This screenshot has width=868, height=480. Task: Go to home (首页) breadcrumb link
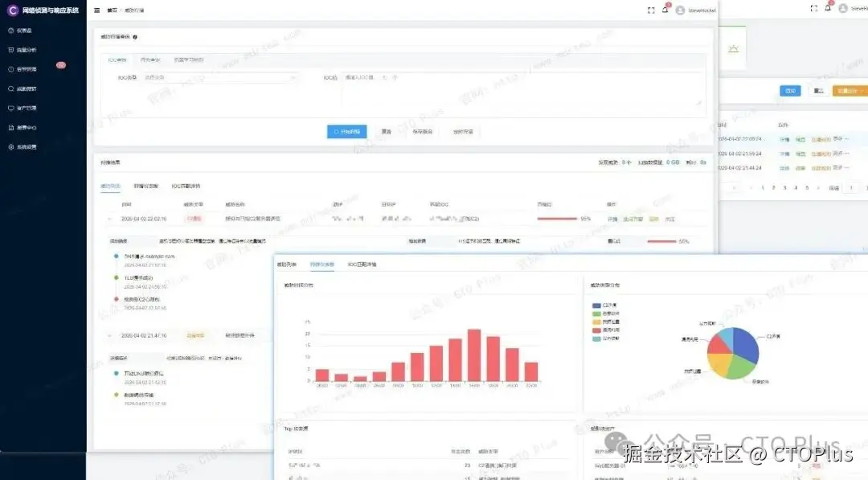pyautogui.click(x=112, y=10)
